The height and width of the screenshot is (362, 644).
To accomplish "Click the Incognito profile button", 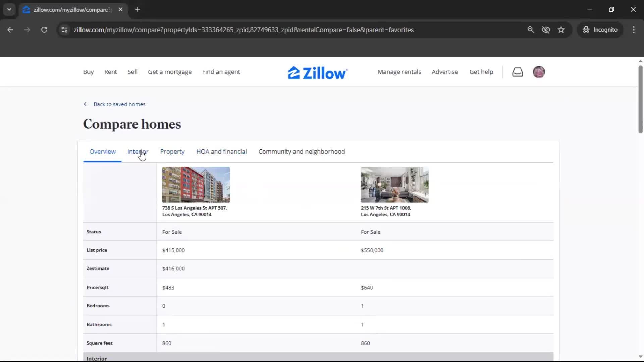I will [x=600, y=30].
